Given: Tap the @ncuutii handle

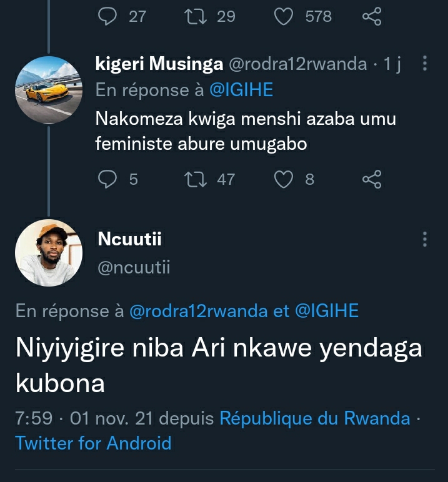Looking at the screenshot, I should (x=134, y=267).
